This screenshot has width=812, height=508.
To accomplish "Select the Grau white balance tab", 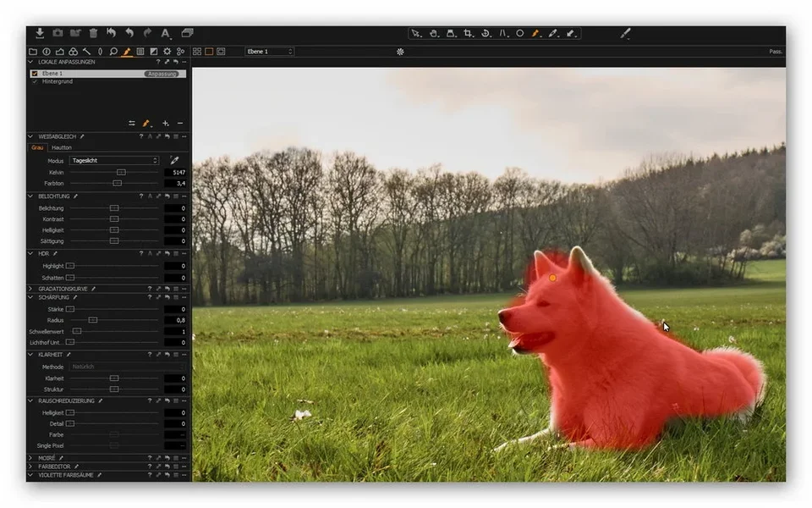I will click(37, 147).
